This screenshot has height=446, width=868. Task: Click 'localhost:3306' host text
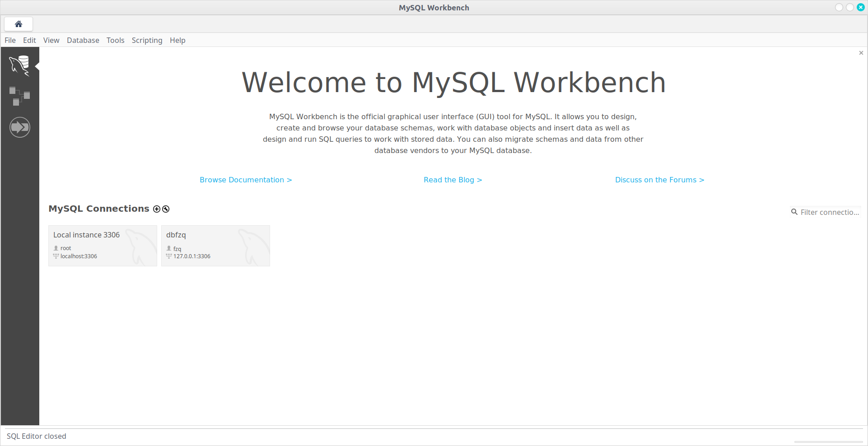click(x=79, y=256)
